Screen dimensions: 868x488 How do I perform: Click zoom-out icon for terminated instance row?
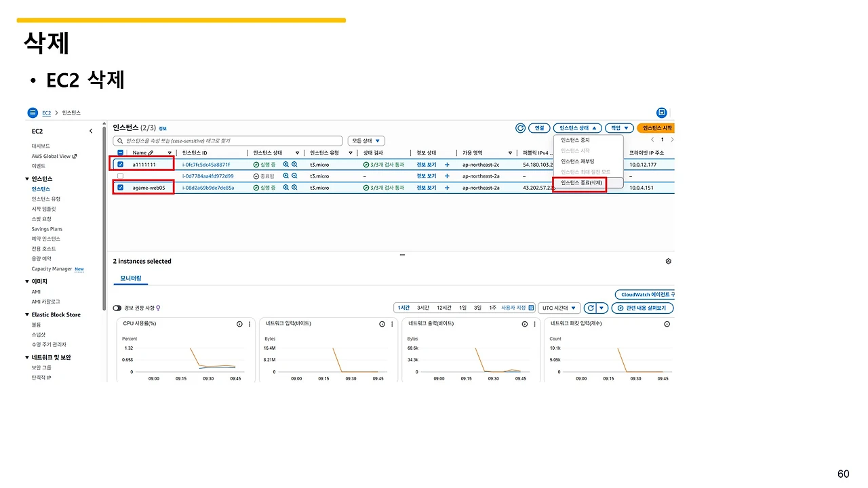click(x=295, y=176)
